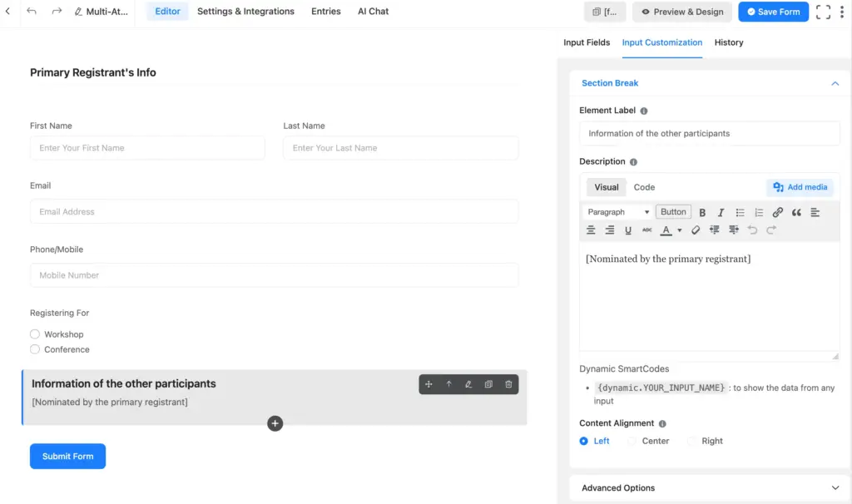Undo the last editor change in the top bar
This screenshot has width=852, height=504.
coord(32,11)
